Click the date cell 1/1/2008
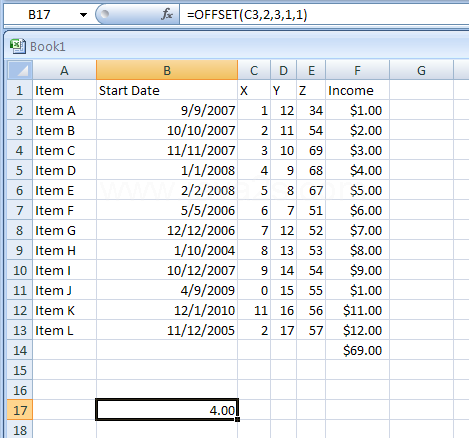 click(167, 170)
